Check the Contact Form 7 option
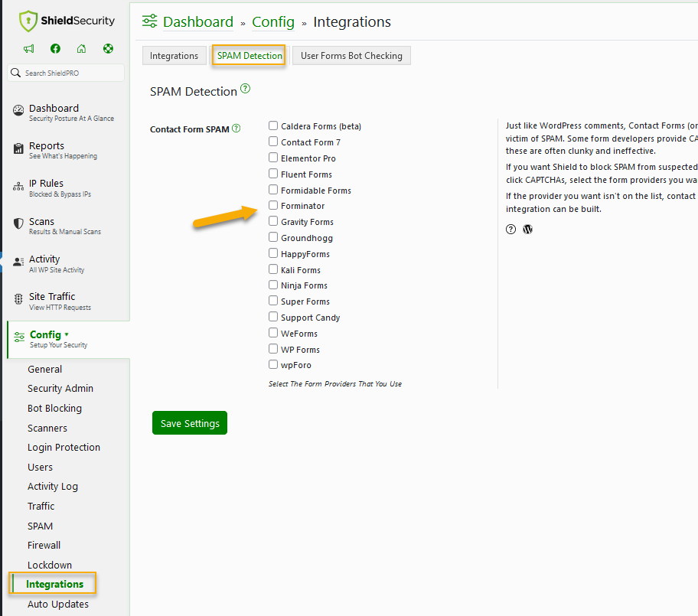 tap(273, 142)
